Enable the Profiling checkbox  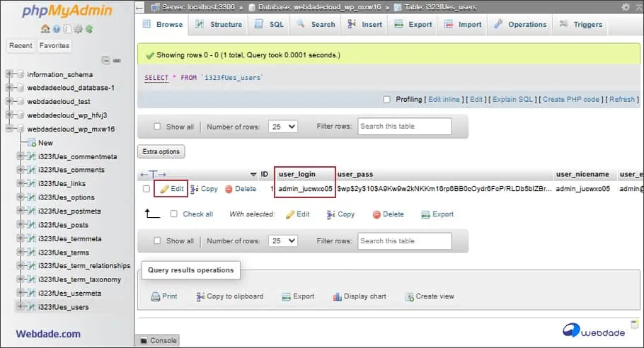[x=386, y=100]
